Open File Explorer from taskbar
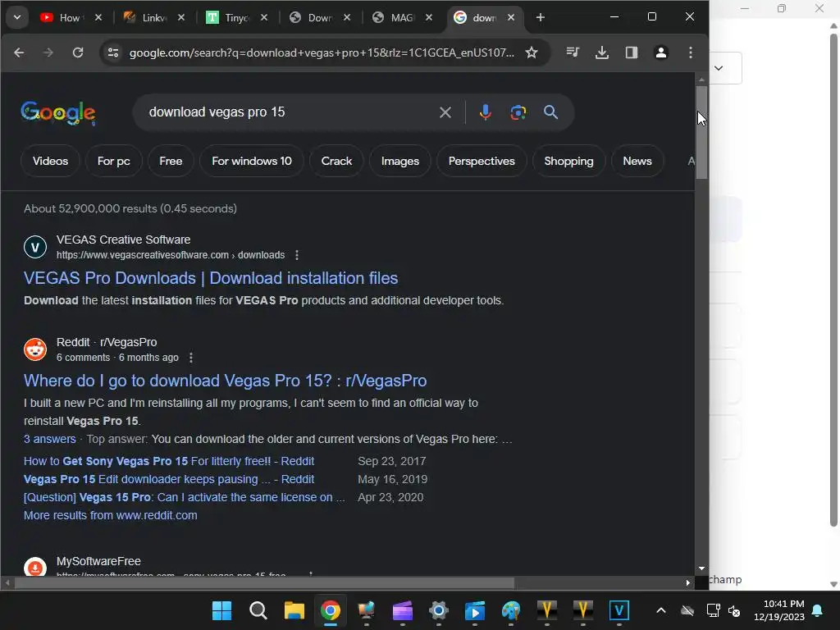This screenshot has width=840, height=630. point(294,610)
